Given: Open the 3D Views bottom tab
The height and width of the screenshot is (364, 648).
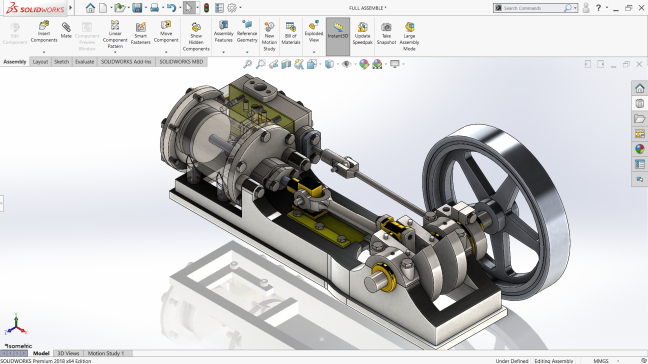Looking at the screenshot, I should click(x=68, y=353).
